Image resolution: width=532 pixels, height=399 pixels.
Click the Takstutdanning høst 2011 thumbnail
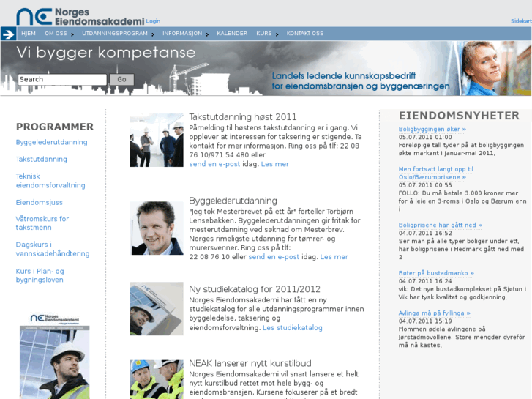point(157,141)
